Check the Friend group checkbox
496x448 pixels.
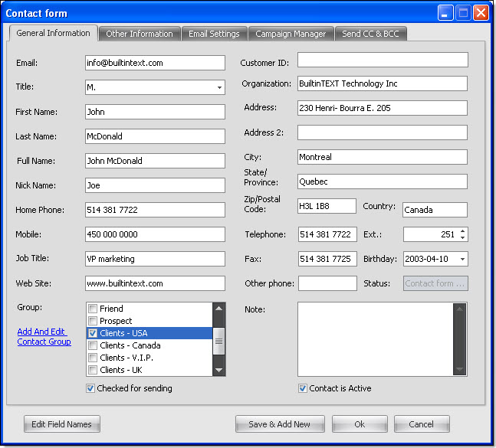click(x=93, y=309)
